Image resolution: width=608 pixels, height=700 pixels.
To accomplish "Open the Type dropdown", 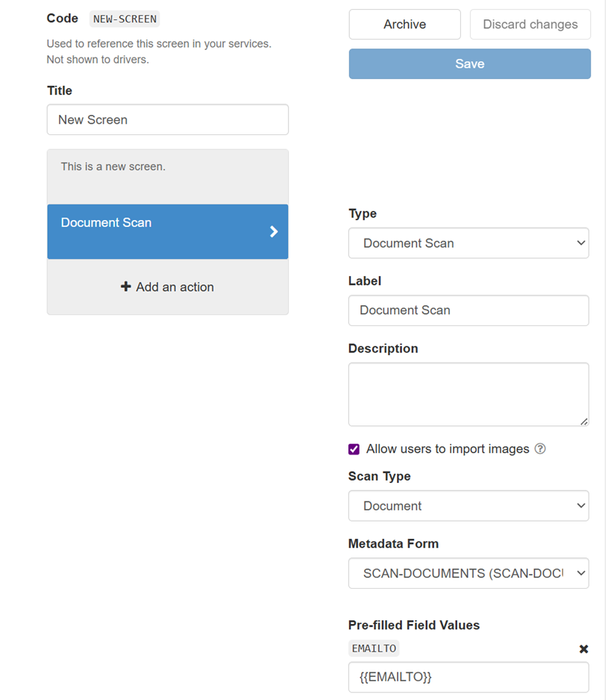I will (x=468, y=243).
